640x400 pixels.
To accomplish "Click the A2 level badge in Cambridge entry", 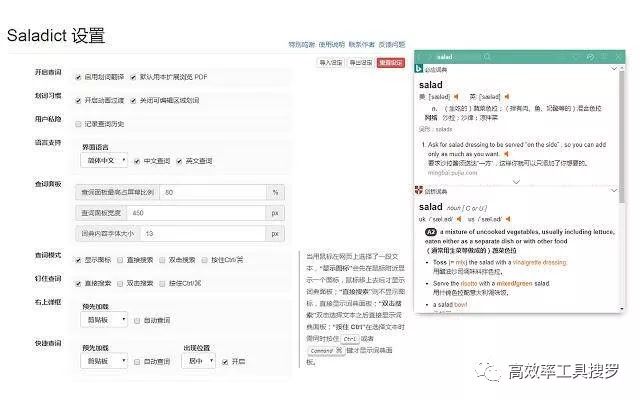I will pyautogui.click(x=431, y=232).
